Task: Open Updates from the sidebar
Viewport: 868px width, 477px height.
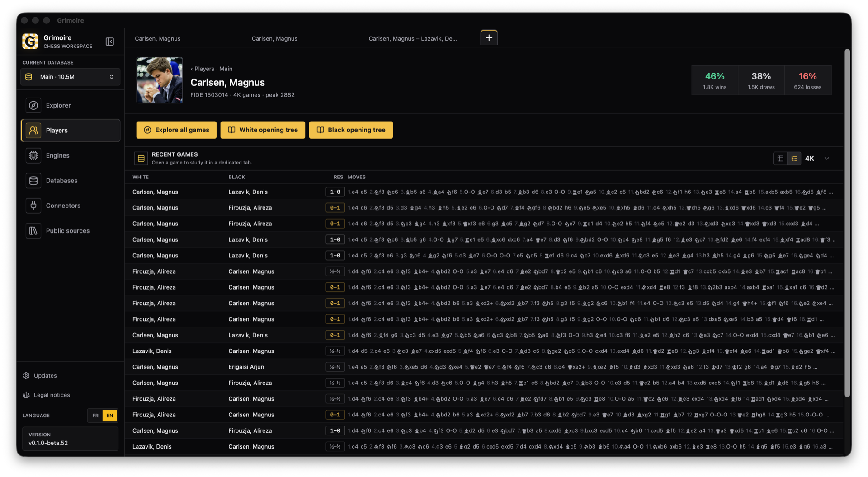Action: click(40, 375)
